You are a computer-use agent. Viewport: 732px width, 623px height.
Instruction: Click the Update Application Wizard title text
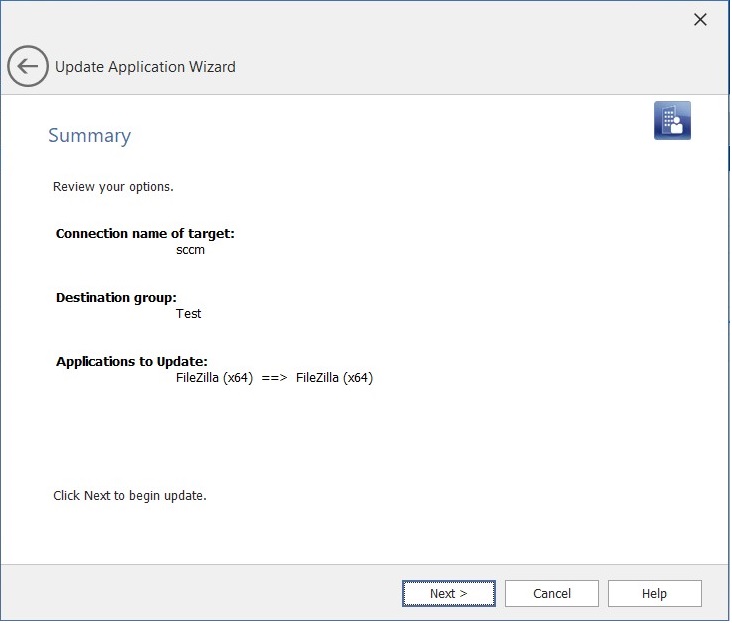145,67
